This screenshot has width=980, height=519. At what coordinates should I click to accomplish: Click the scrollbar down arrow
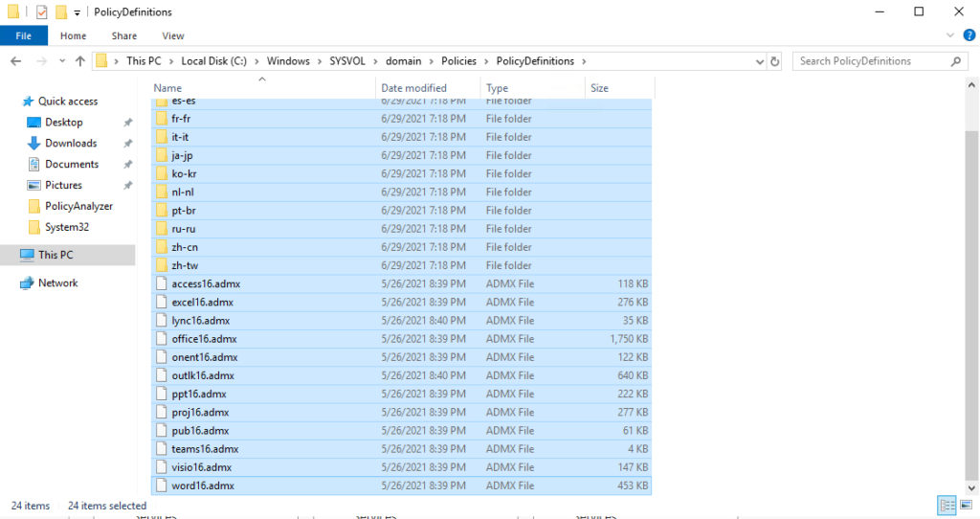pos(971,488)
